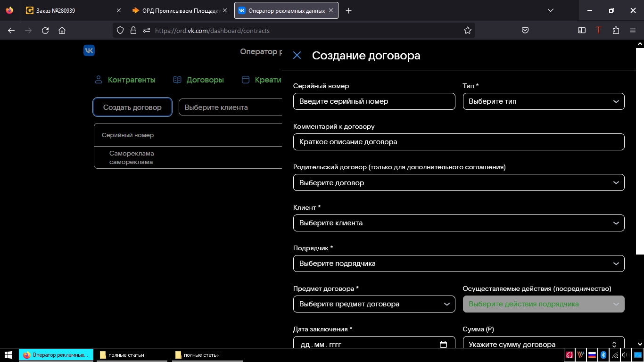Open the Договоры section
Image resolution: width=644 pixels, height=362 pixels.
point(198,80)
